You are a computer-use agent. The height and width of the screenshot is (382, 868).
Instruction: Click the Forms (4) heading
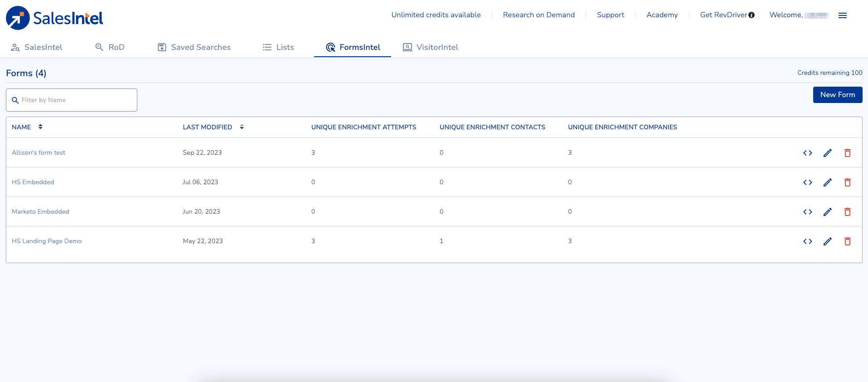point(26,73)
